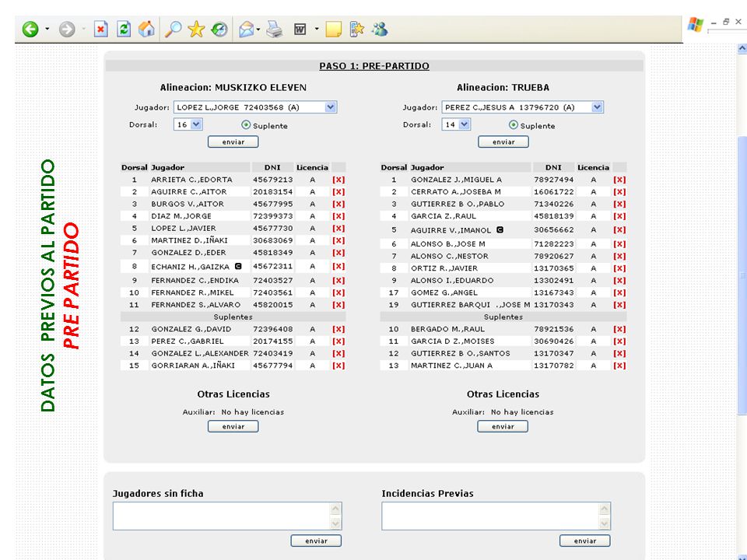Click enviar under Jugadores sin ficha

(x=316, y=541)
